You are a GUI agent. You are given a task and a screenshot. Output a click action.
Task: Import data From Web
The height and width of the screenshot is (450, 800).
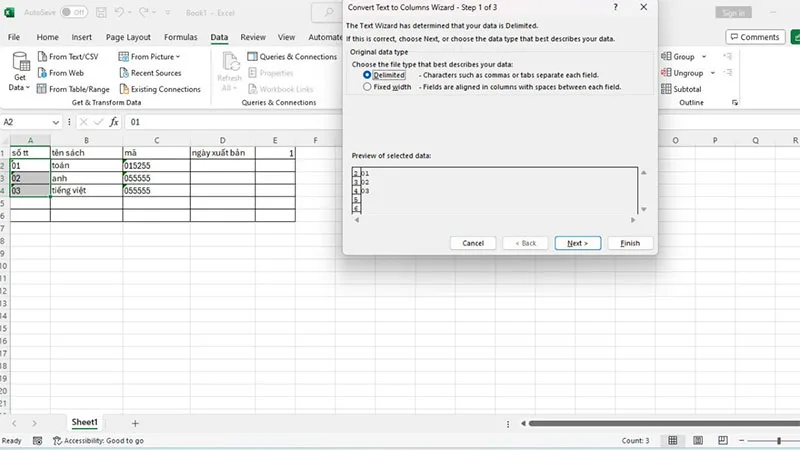(x=61, y=73)
